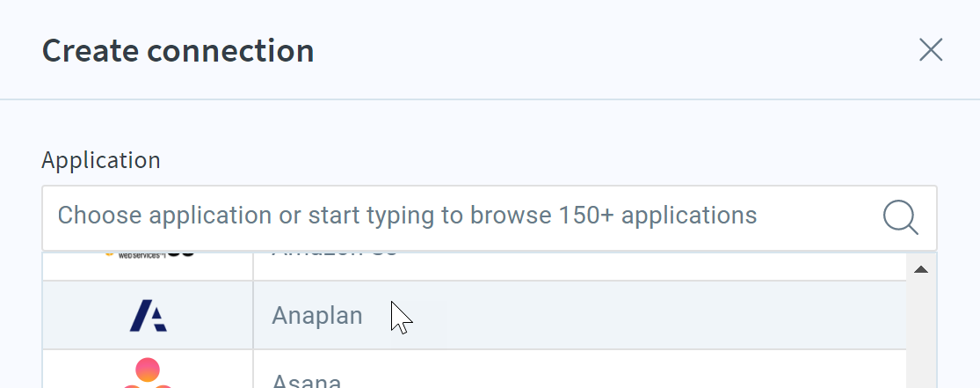Click the logo cell beside Anaplan name
The image size is (980, 388).
[149, 315]
